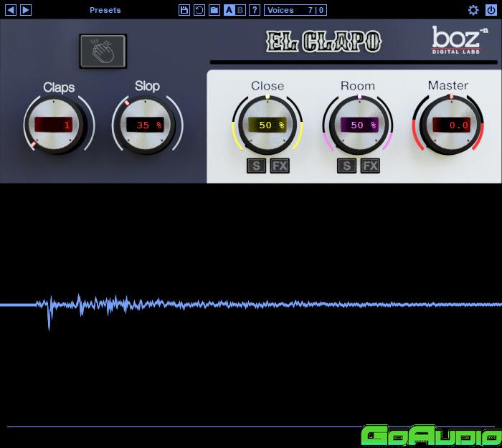
Task: Open preset folder icon
Action: click(214, 10)
